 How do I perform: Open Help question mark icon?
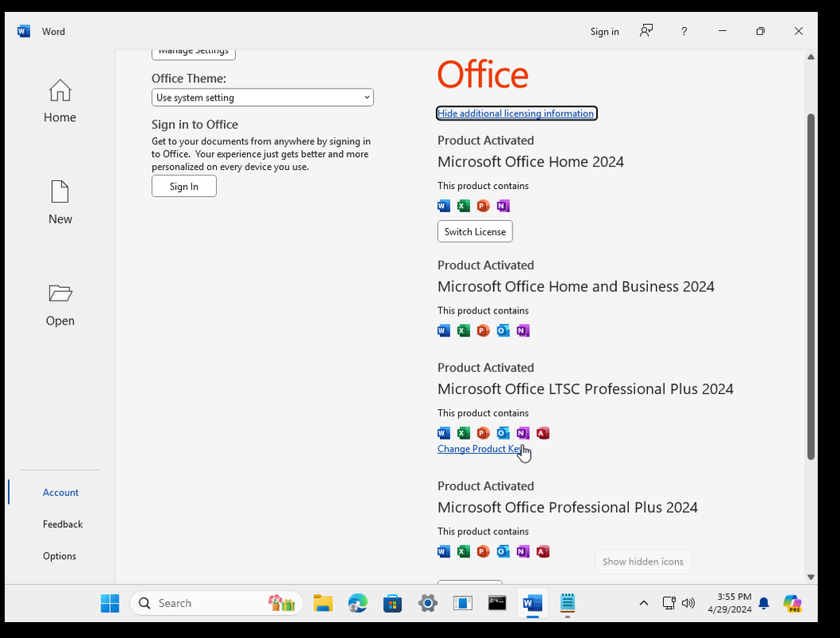684,32
